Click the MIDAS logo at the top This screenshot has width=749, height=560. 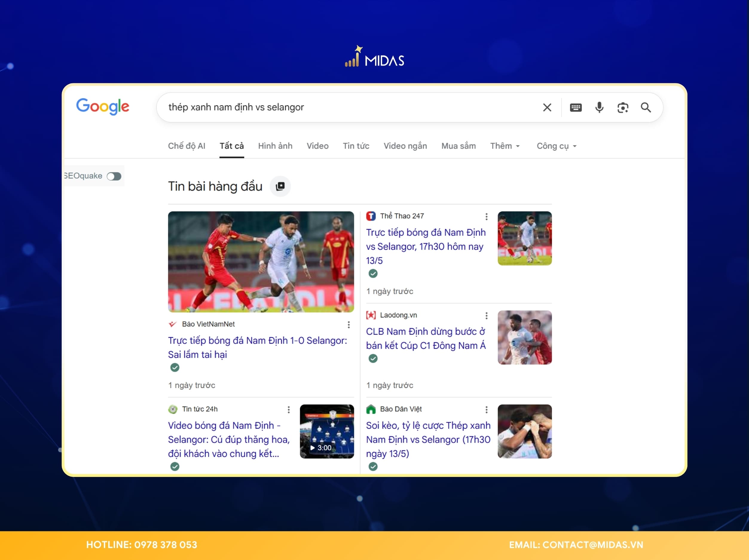coord(374,56)
